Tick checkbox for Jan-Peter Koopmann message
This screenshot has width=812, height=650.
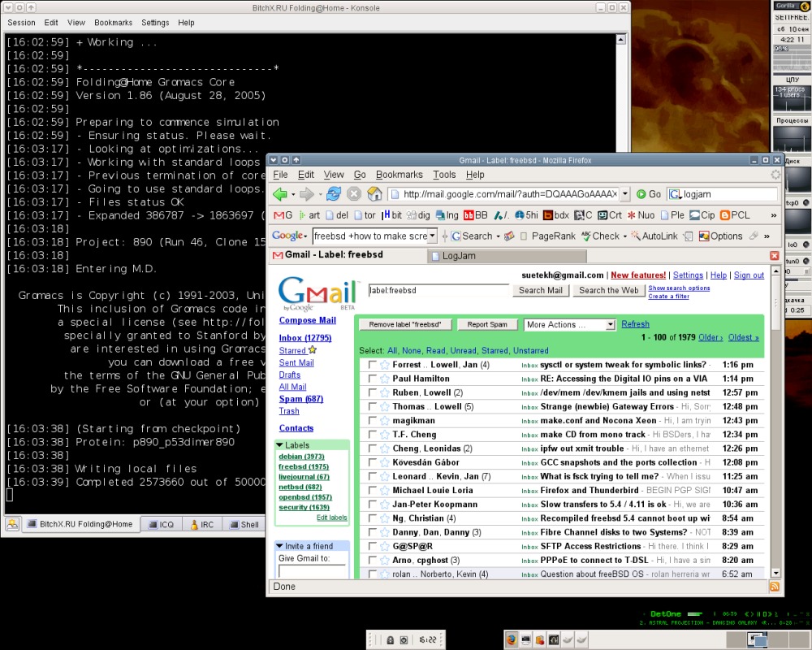click(372, 505)
